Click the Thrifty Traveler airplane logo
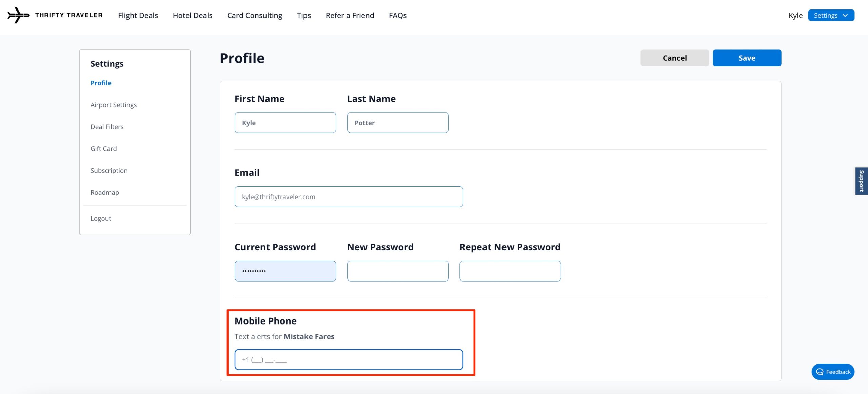Image resolution: width=868 pixels, height=394 pixels. point(19,15)
